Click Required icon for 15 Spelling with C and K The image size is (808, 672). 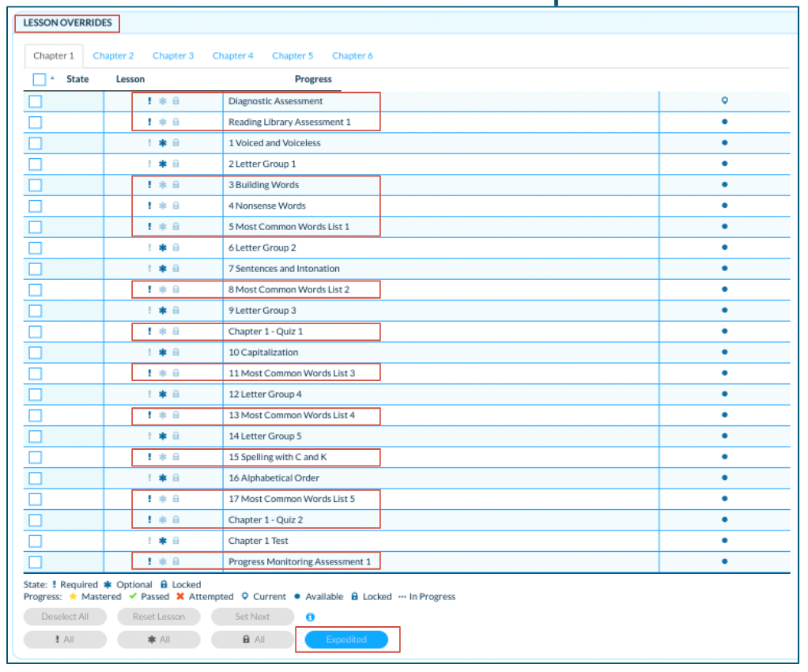tap(149, 457)
